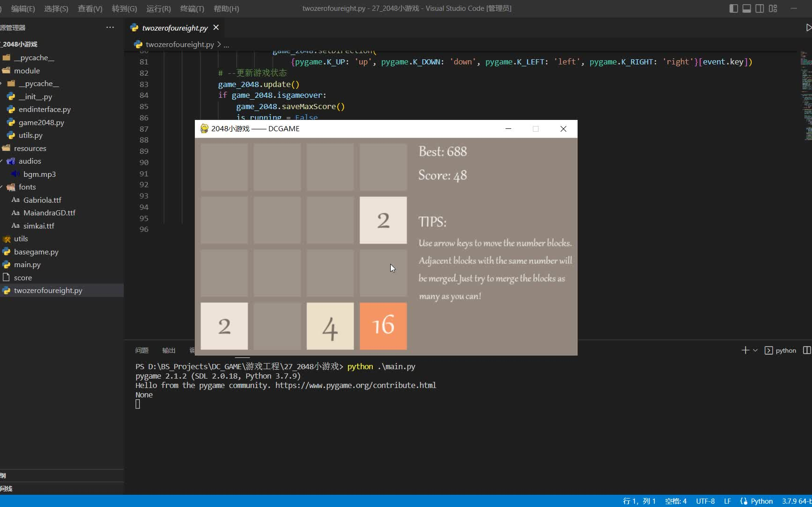Open 查看(V) menu

point(90,8)
